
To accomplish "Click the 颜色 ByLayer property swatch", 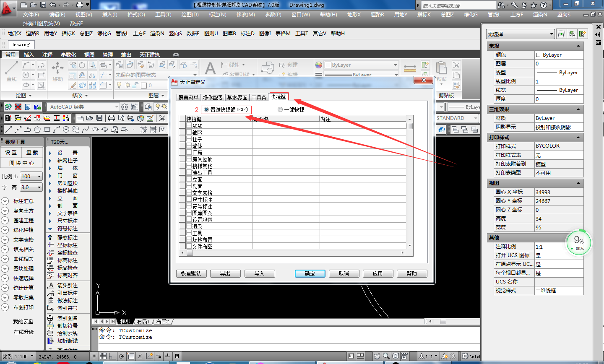I will click(x=538, y=55).
